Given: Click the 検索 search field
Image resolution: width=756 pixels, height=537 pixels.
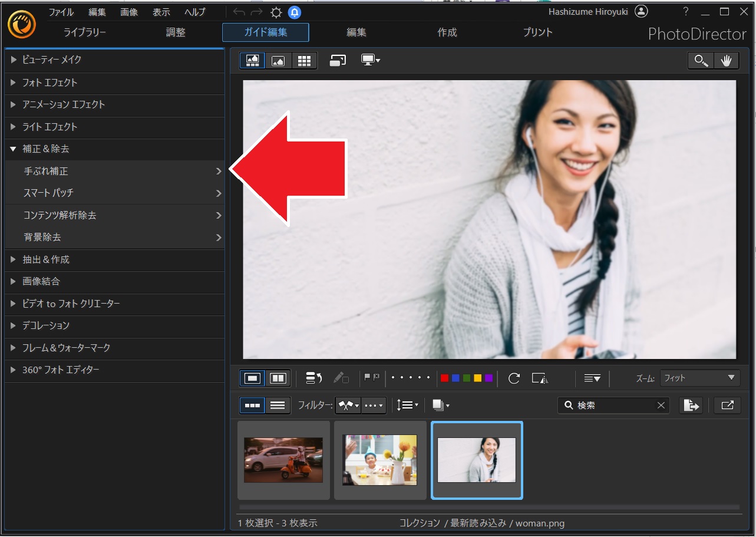Looking at the screenshot, I should click(x=613, y=405).
